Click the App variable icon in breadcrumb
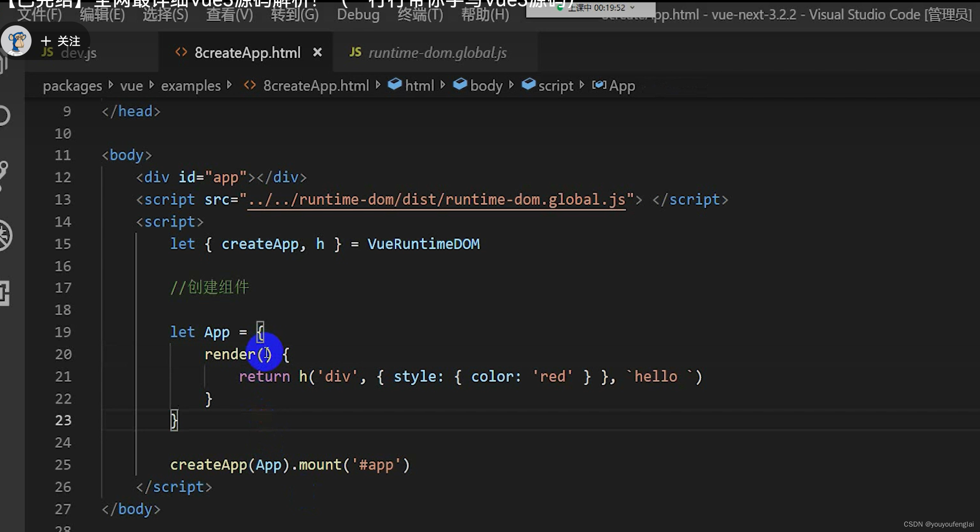Image resolution: width=980 pixels, height=532 pixels. [599, 85]
